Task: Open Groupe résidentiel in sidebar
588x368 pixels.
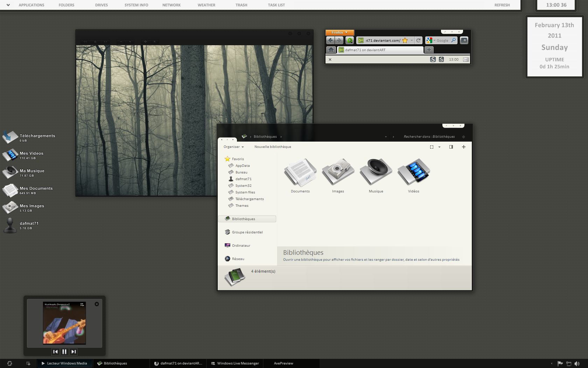Action: click(x=244, y=232)
